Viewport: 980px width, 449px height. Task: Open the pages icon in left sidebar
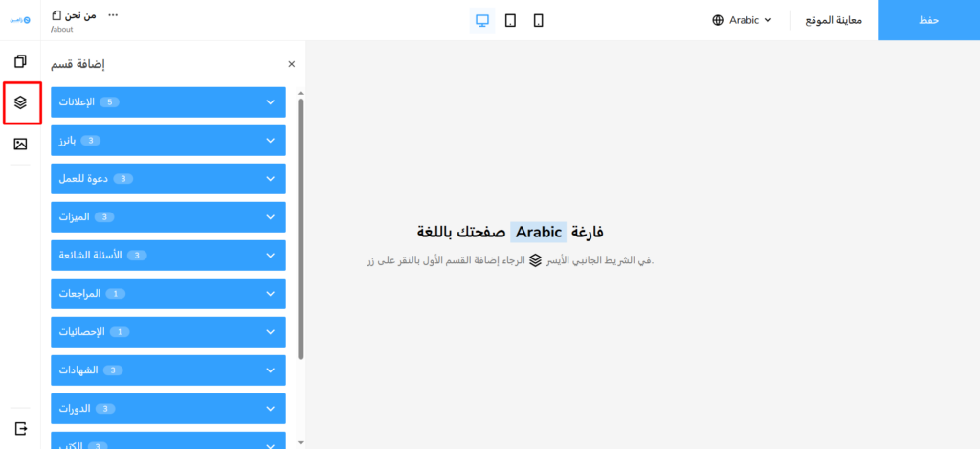[x=20, y=61]
